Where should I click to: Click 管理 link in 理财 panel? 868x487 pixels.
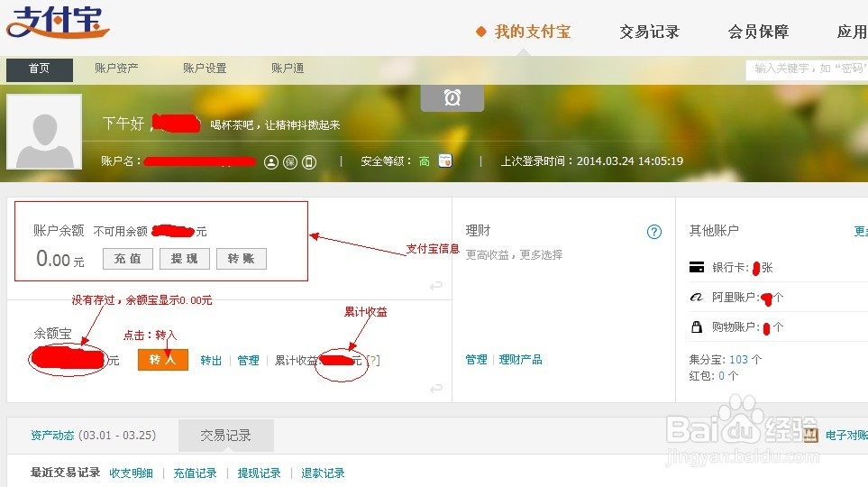(476, 360)
